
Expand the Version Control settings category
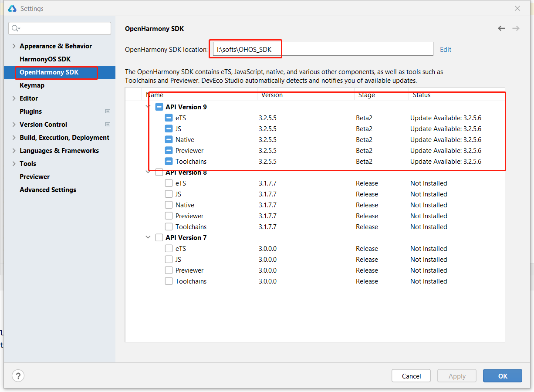point(14,124)
